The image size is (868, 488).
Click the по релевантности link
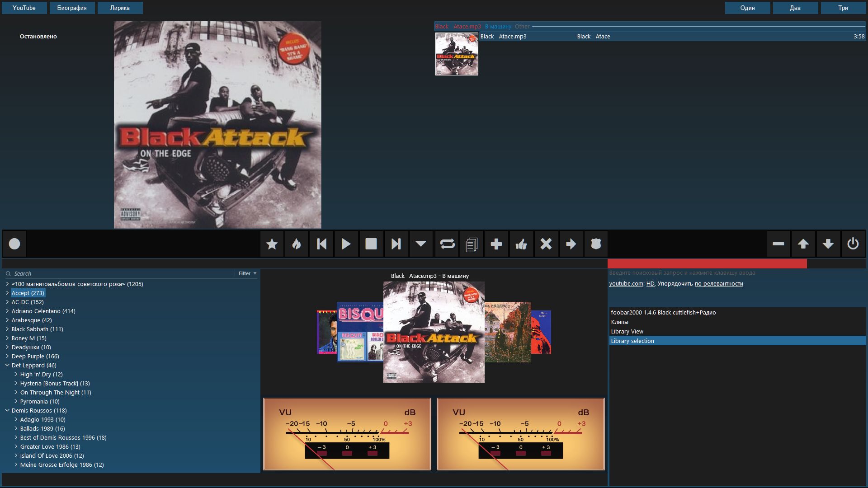pos(718,284)
